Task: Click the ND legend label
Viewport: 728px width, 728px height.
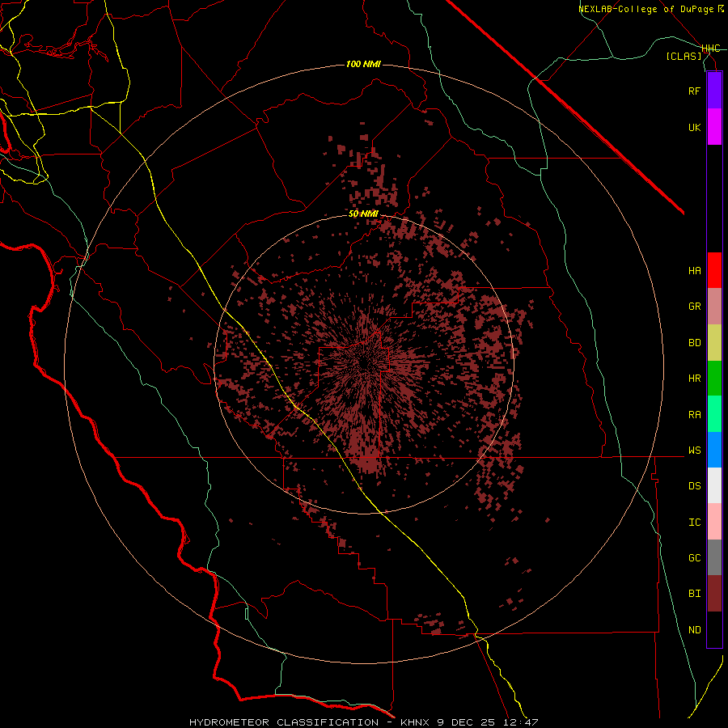Action: pos(694,630)
